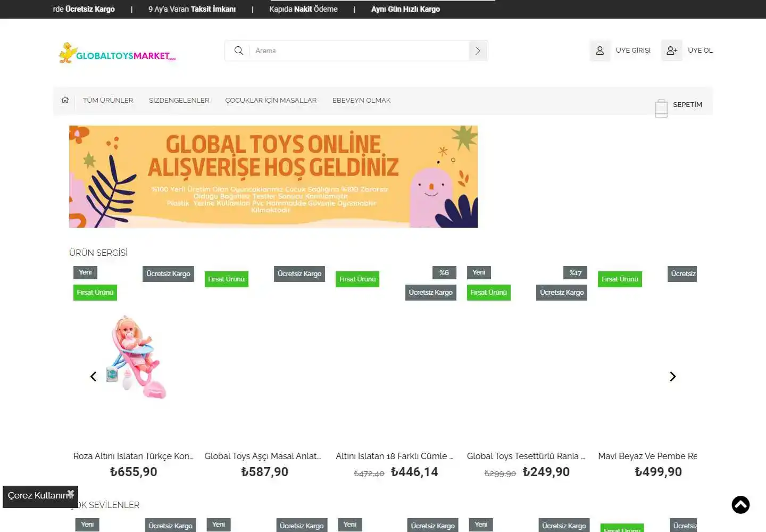Click Aynı Gün Hızlı Kargo text

(405, 9)
